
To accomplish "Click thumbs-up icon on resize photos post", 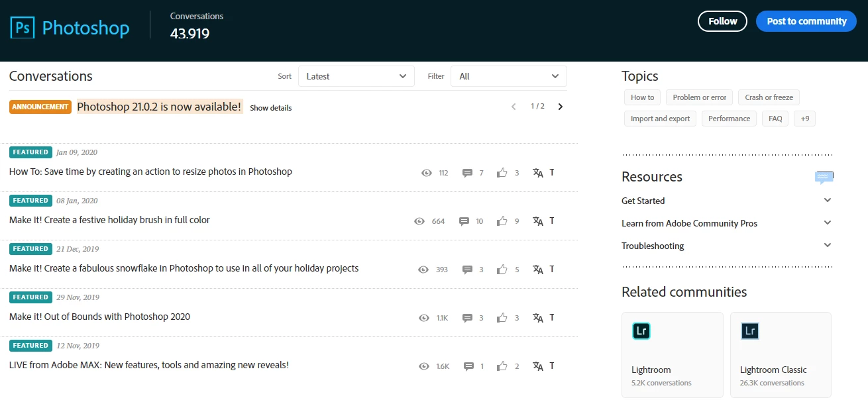I will coord(502,173).
